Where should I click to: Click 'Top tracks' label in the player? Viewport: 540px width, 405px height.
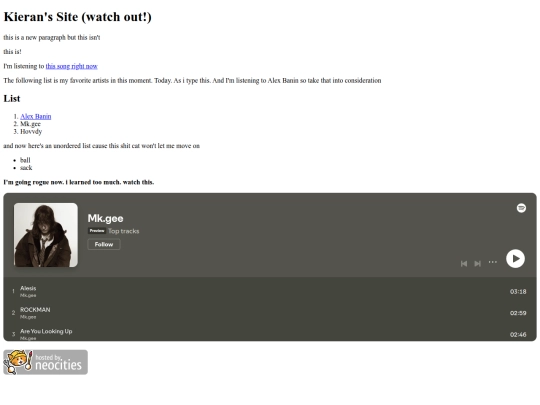(124, 231)
